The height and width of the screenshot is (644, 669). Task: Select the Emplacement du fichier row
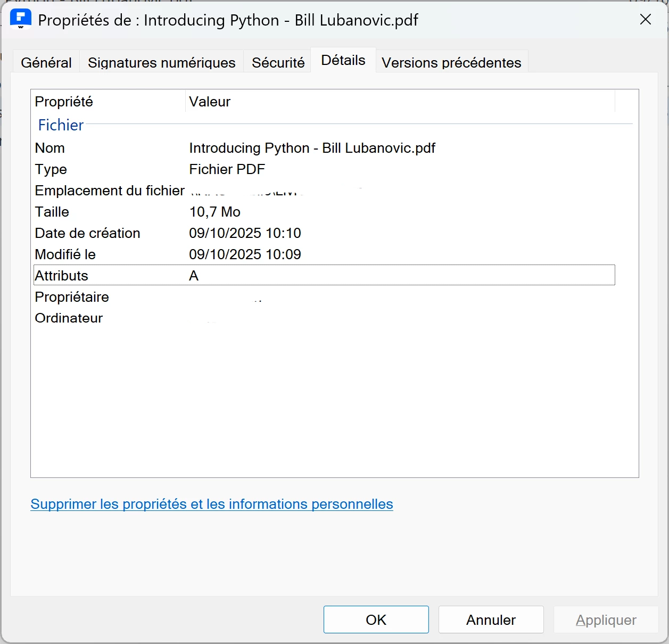[x=324, y=191]
